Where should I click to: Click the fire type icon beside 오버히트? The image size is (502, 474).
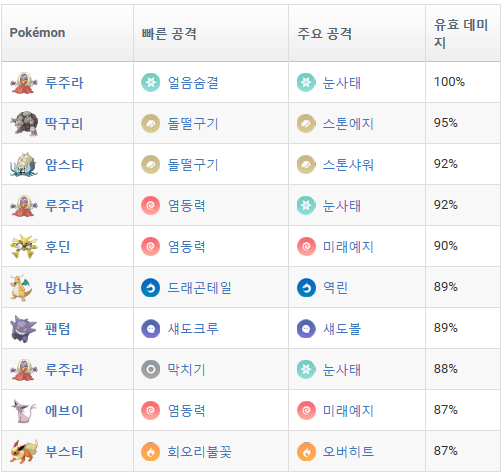click(x=306, y=451)
